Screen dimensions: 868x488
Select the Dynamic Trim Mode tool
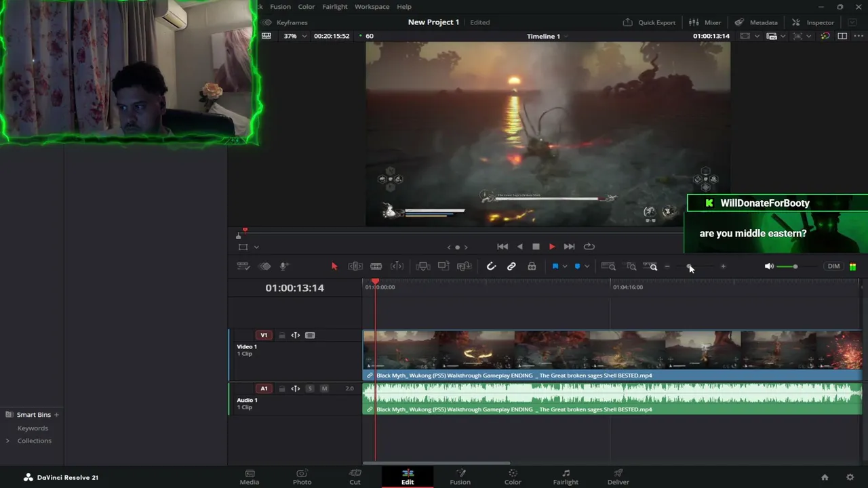397,266
